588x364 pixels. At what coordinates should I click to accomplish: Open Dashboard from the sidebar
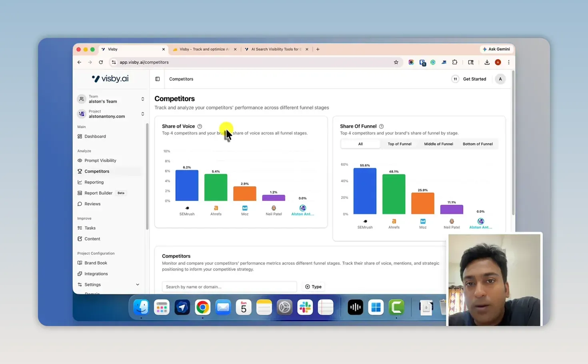pyautogui.click(x=95, y=136)
